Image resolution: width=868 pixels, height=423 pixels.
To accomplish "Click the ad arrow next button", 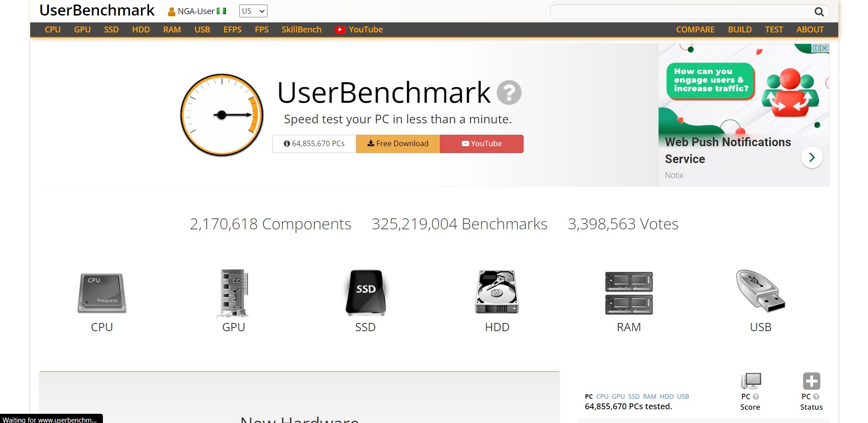I will [812, 158].
